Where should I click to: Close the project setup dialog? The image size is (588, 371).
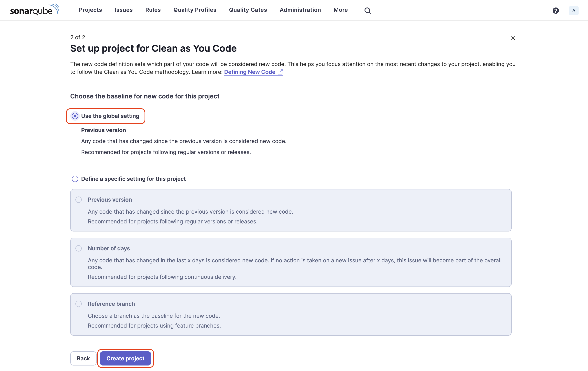coord(513,38)
